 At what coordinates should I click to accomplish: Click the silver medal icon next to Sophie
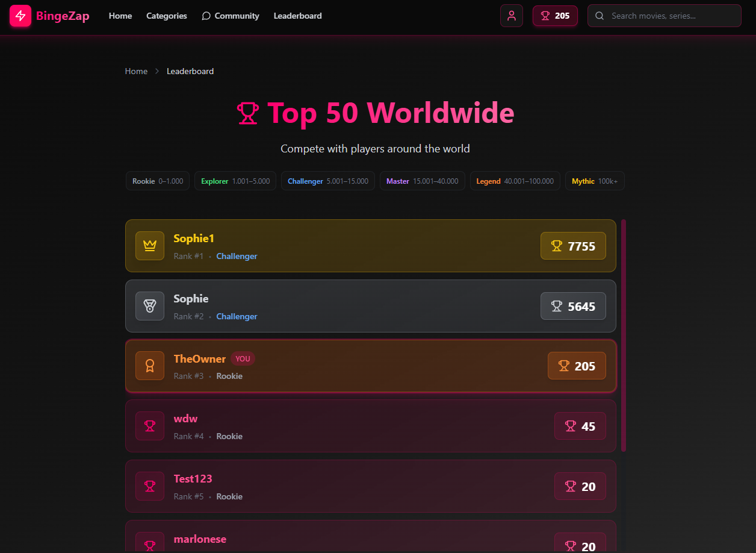tap(149, 306)
